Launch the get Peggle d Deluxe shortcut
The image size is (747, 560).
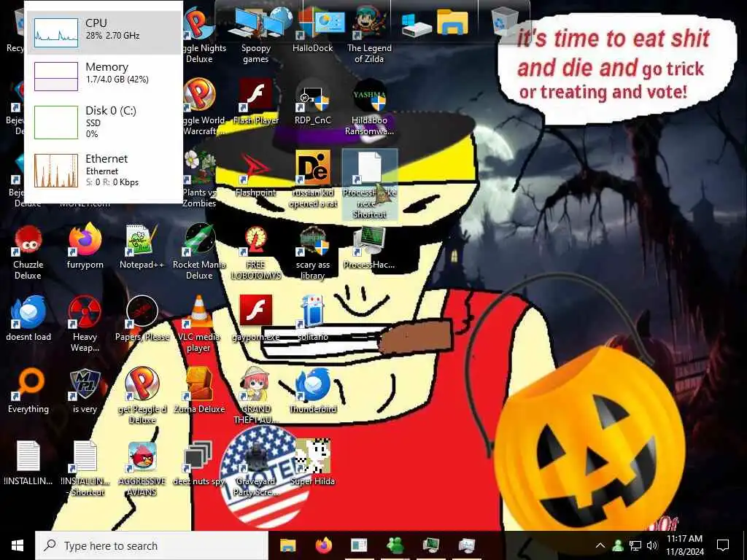click(x=142, y=396)
